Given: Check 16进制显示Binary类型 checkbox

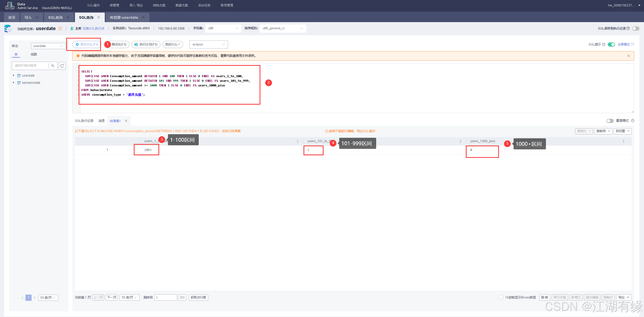Looking at the screenshot, I should tap(501, 297).
